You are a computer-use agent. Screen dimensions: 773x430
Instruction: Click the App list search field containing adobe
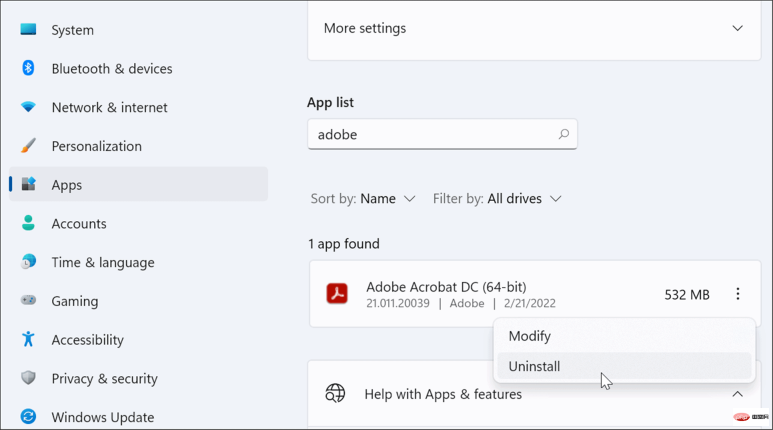coord(442,134)
